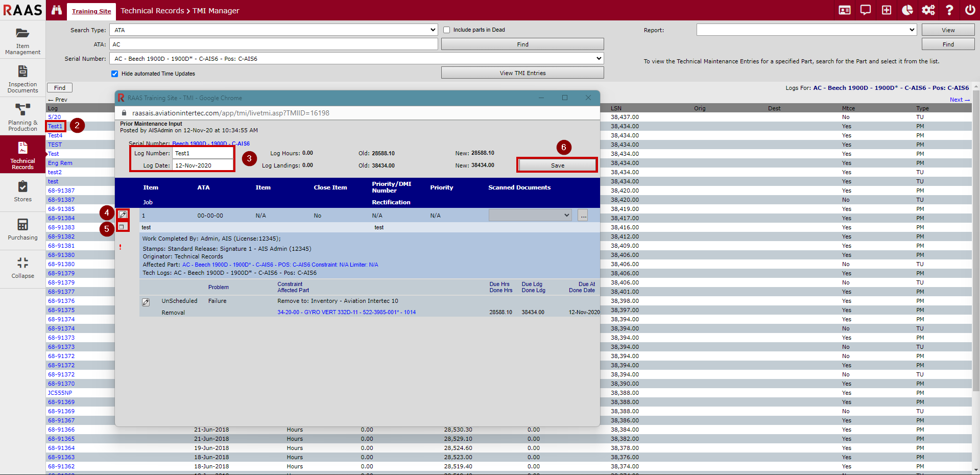Open the chat messages icon
The width and height of the screenshot is (980, 475).
(866, 10)
